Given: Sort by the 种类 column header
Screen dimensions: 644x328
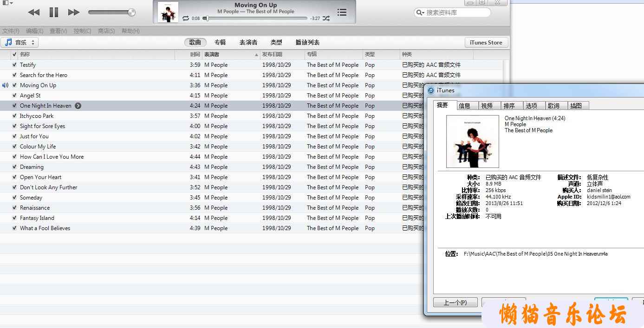Looking at the screenshot, I should [x=436, y=55].
